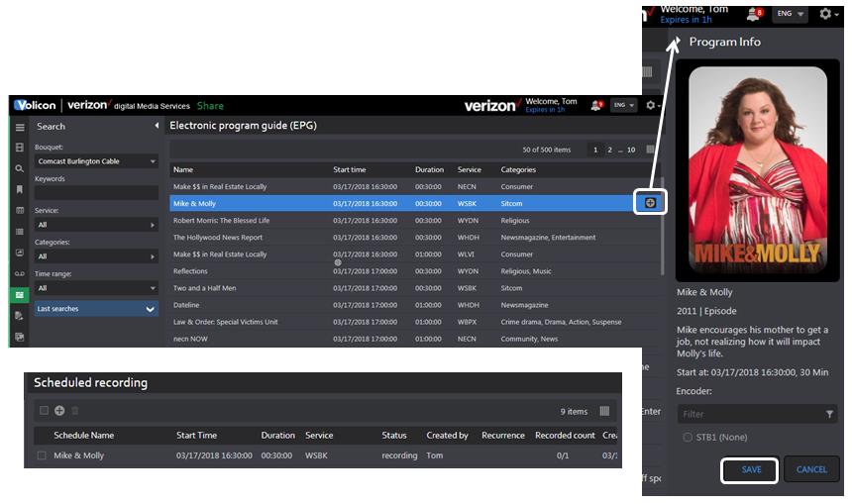Open settings gear in EPG window header
Image resolution: width=852 pixels, height=504 pixels.
click(651, 105)
